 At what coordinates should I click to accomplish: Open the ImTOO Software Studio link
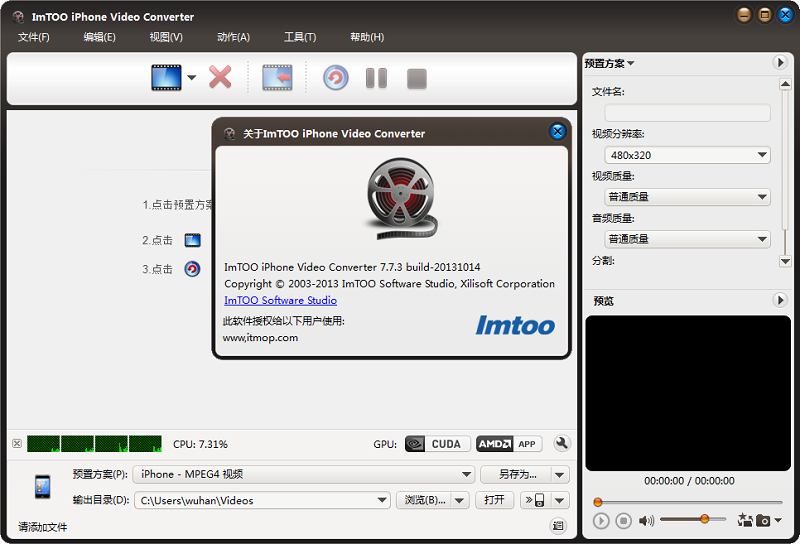click(x=281, y=300)
